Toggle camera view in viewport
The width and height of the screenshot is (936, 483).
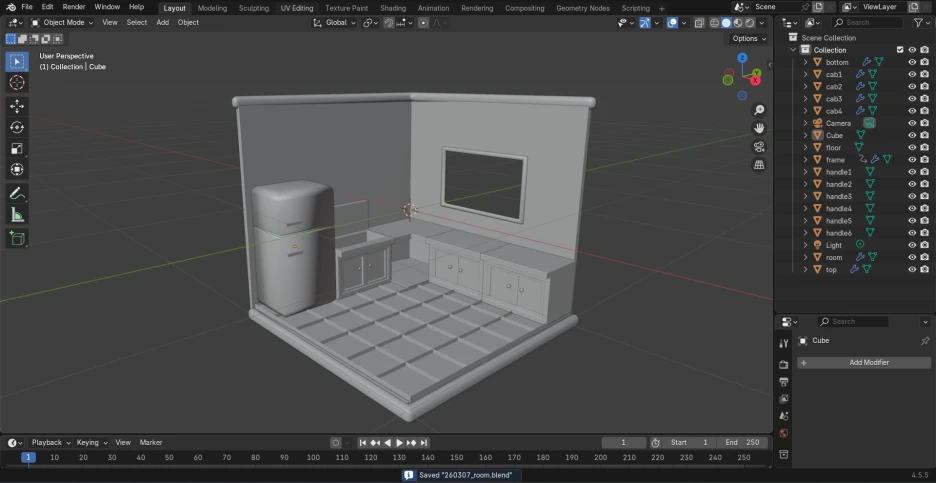[759, 146]
